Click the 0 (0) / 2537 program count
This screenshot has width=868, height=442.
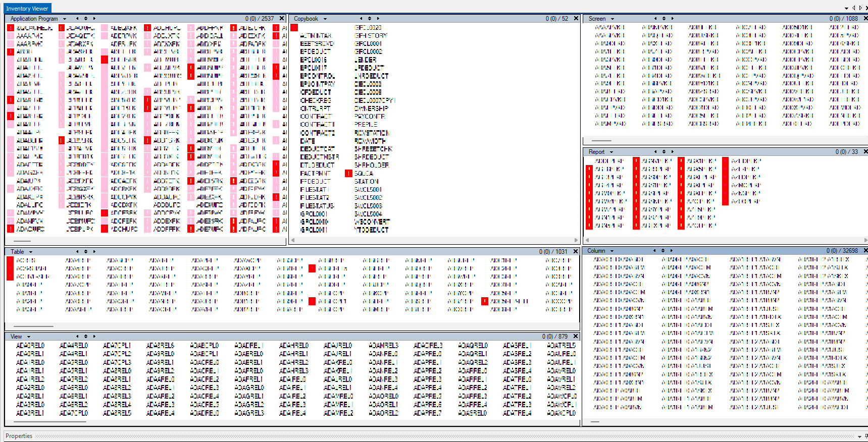[x=260, y=19]
